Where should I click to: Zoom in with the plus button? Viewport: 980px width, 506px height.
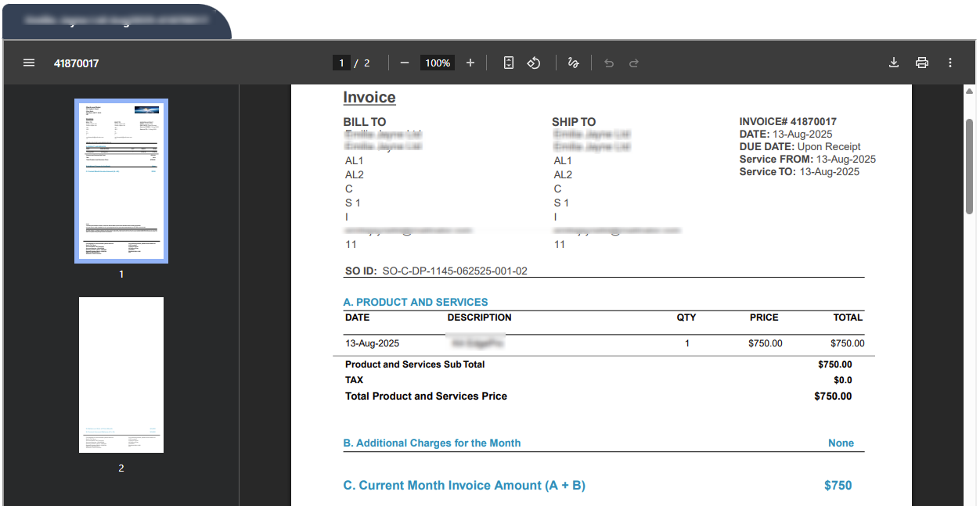470,63
